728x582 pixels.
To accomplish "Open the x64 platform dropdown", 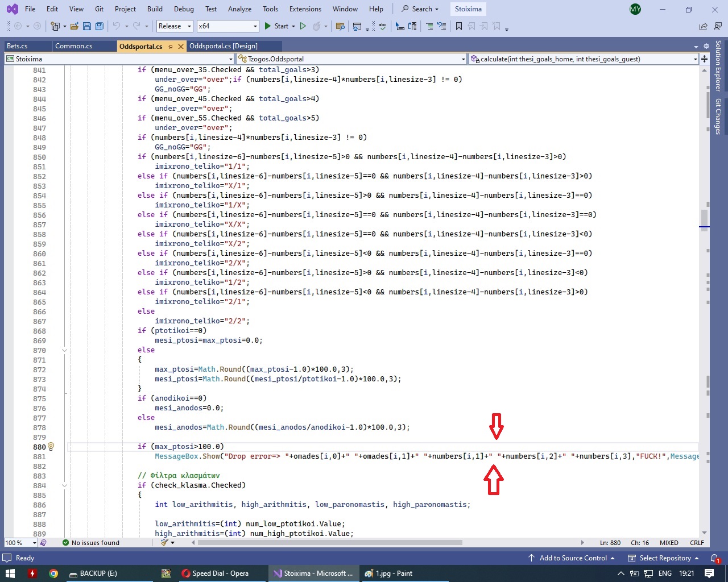I will click(x=227, y=26).
